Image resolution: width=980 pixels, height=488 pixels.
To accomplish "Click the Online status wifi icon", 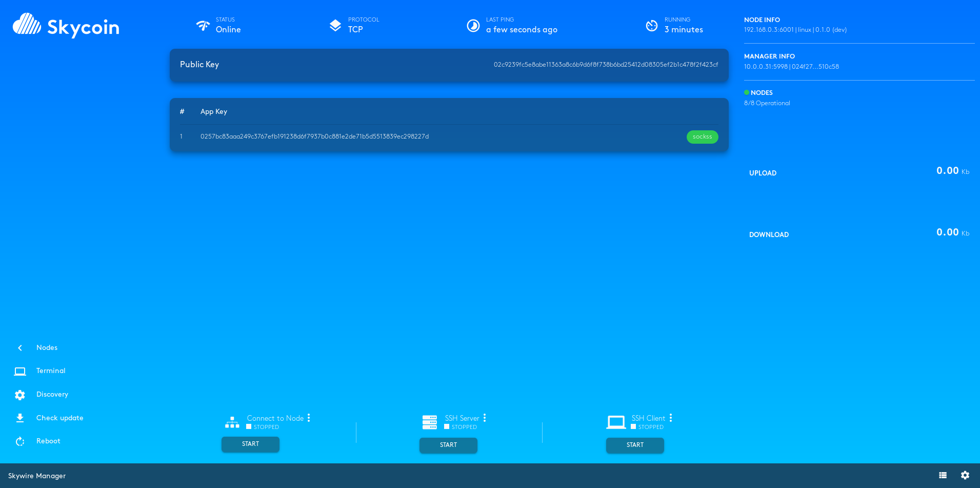I will pyautogui.click(x=203, y=25).
